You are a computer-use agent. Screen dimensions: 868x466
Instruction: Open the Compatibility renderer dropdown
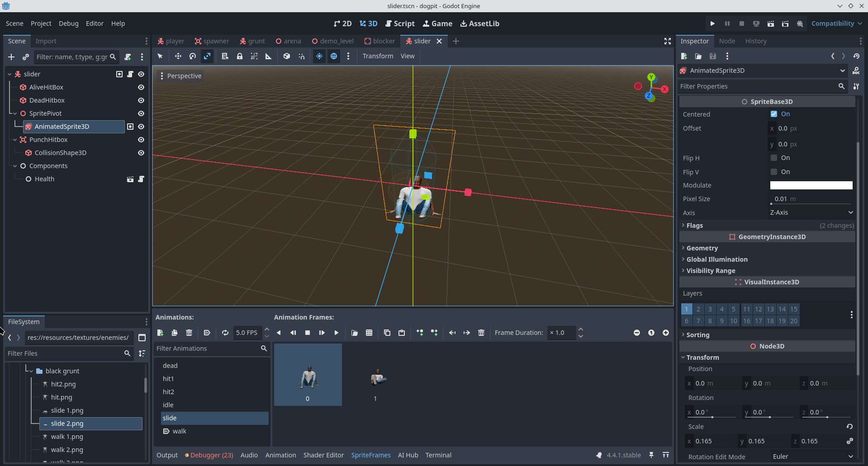[x=836, y=24]
